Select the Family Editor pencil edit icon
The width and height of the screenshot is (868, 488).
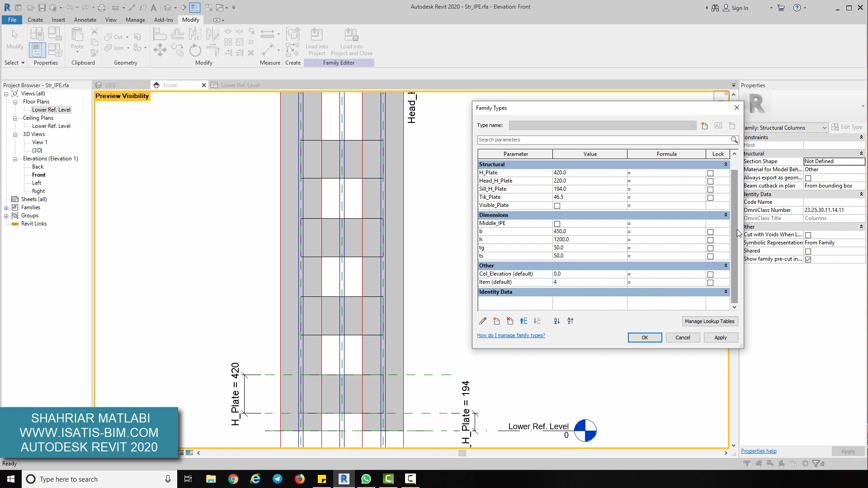[x=483, y=321]
